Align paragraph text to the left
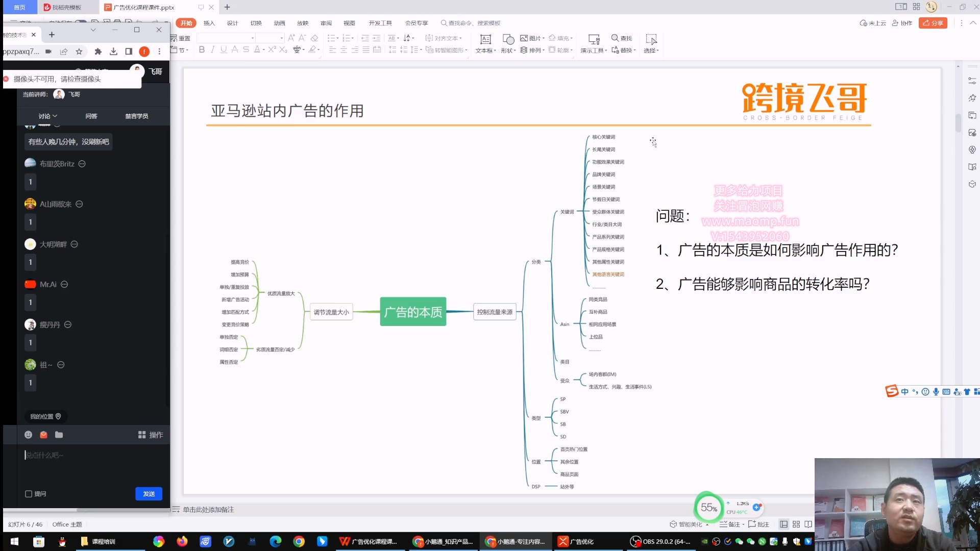 [x=332, y=50]
